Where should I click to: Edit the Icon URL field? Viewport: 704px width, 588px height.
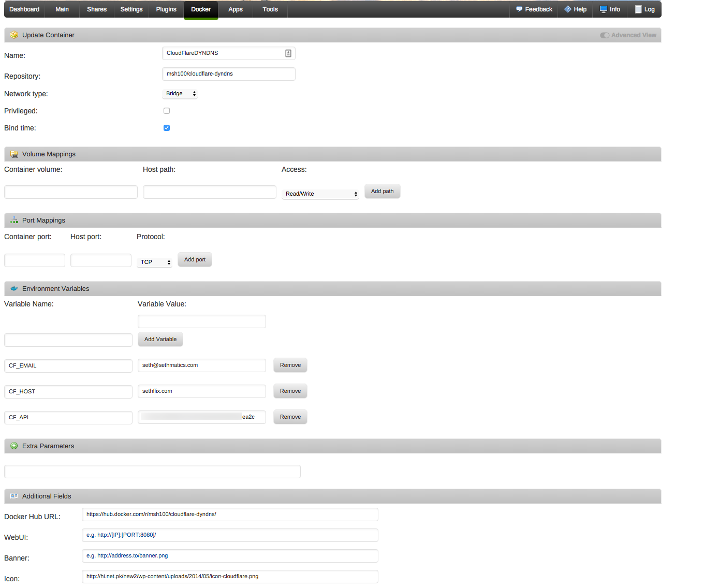(230, 577)
